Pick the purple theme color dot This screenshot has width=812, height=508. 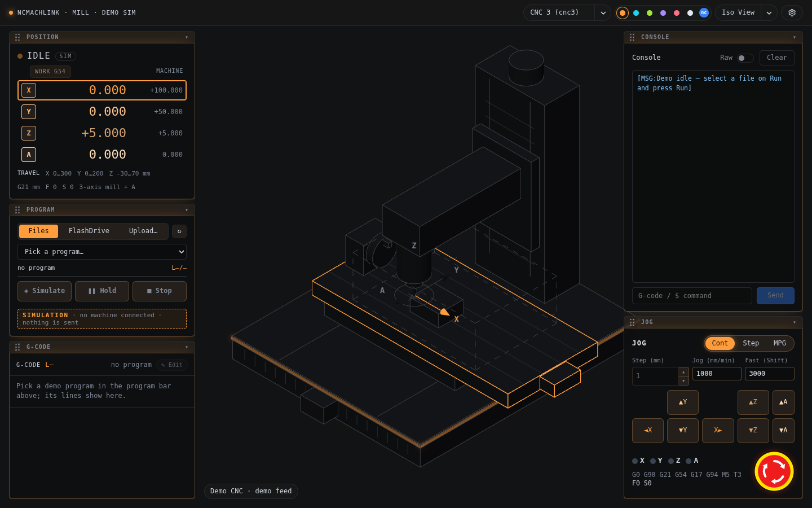point(663,12)
